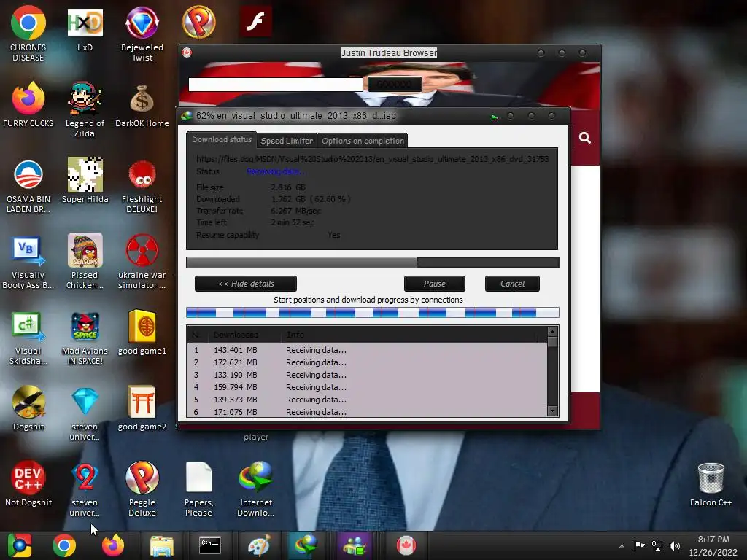Open Bejeweled Twist desktop shortcut
The image size is (747, 560).
point(142,35)
